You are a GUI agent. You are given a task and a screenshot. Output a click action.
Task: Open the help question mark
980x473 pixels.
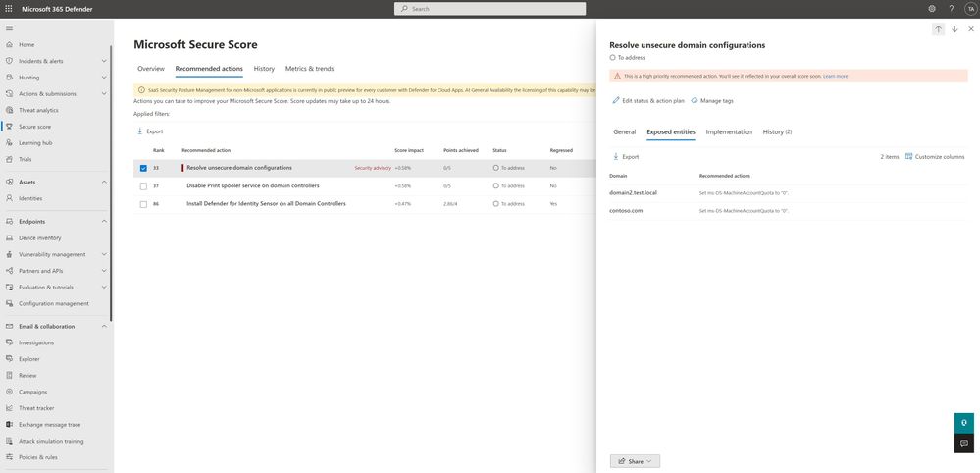(952, 9)
